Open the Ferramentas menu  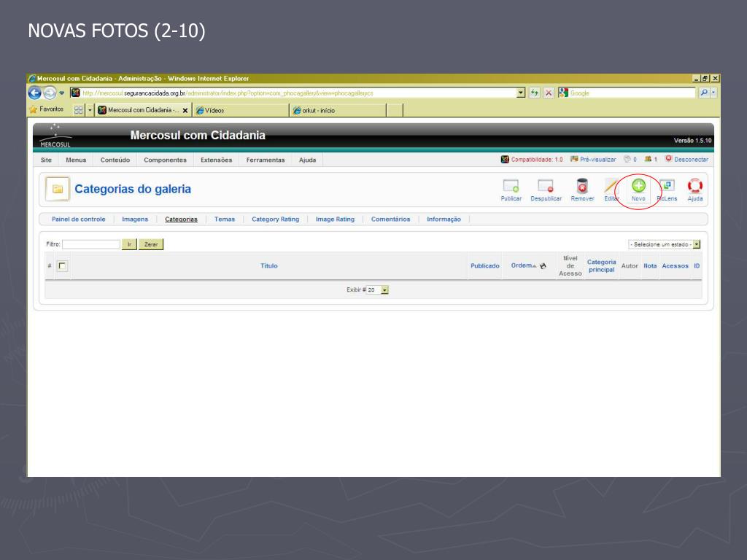(266, 160)
